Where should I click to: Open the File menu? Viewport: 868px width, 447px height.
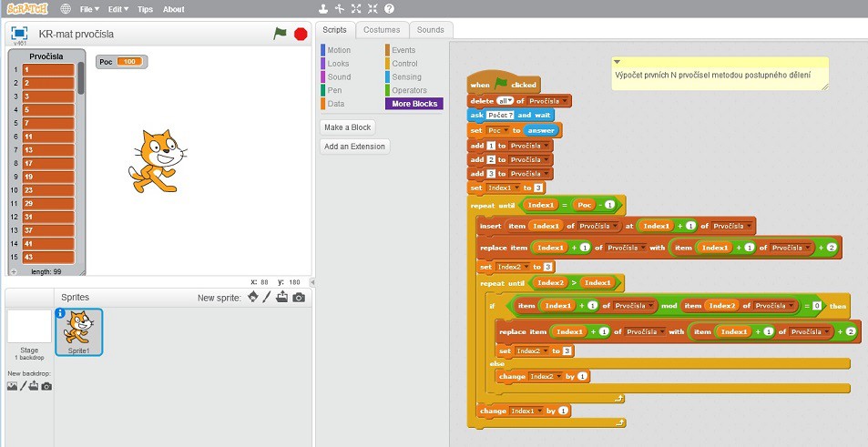pyautogui.click(x=89, y=9)
